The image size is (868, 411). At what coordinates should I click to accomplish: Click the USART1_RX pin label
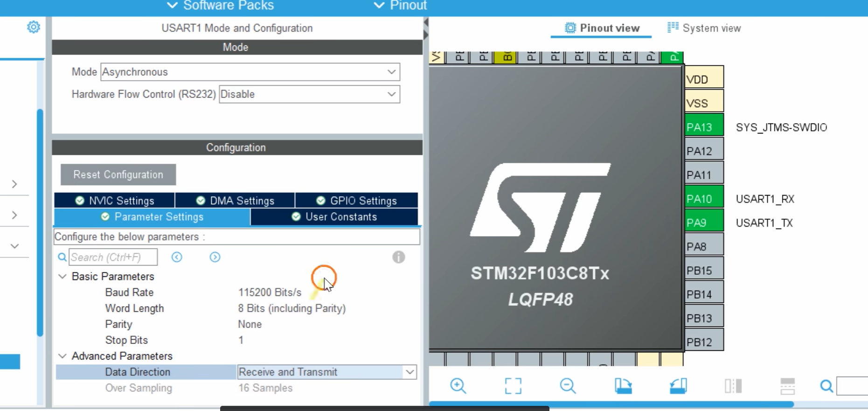pos(765,199)
